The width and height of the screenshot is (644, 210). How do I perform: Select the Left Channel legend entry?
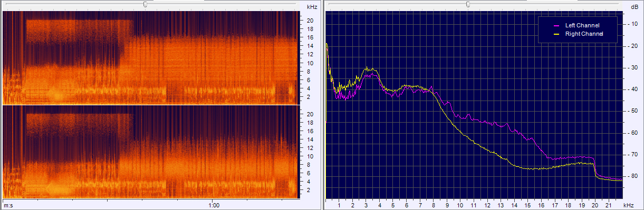point(582,25)
